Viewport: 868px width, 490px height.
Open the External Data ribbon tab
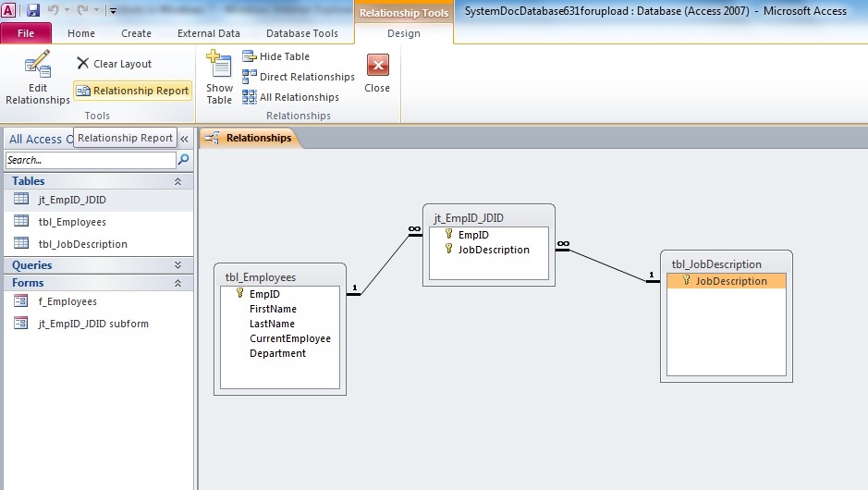[209, 33]
